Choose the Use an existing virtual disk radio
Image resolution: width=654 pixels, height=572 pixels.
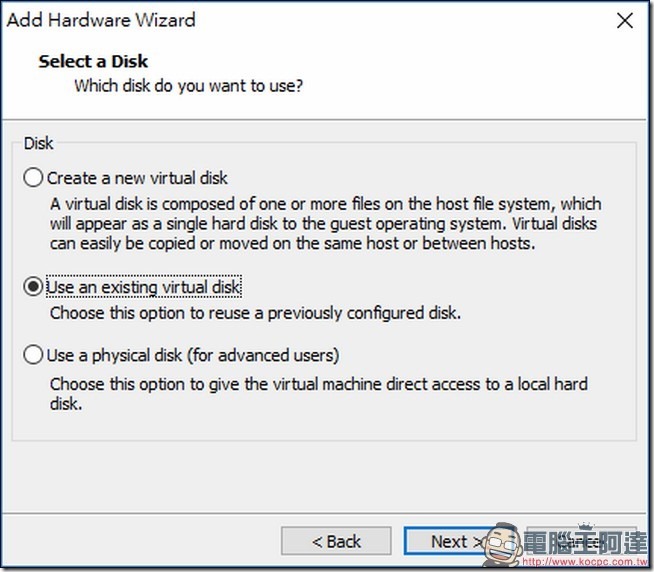click(x=33, y=287)
